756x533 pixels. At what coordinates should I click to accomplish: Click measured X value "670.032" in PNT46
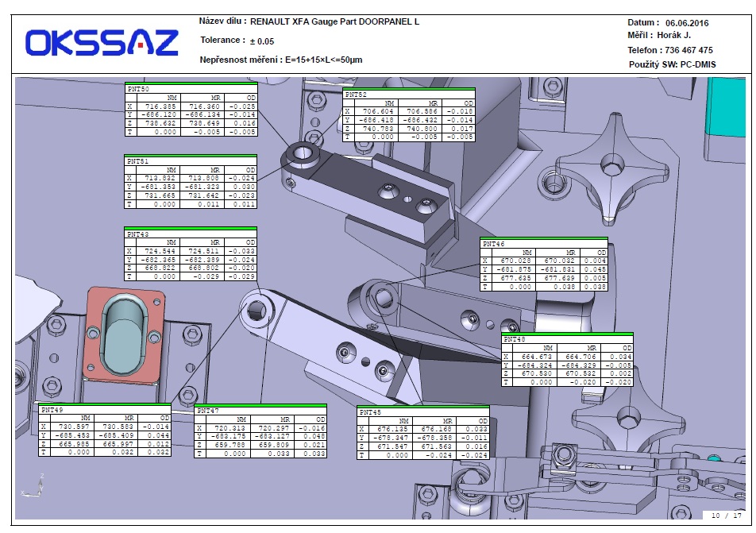(560, 261)
